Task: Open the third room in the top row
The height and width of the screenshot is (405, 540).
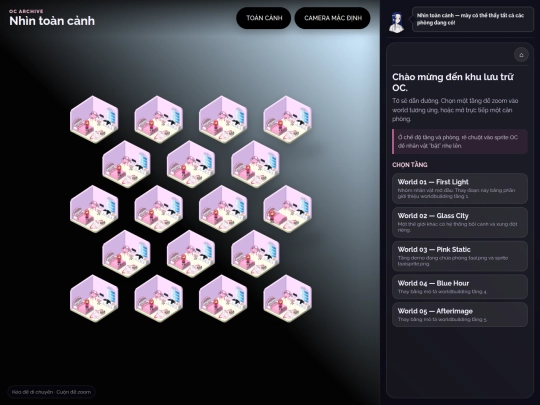Action: coord(223,120)
